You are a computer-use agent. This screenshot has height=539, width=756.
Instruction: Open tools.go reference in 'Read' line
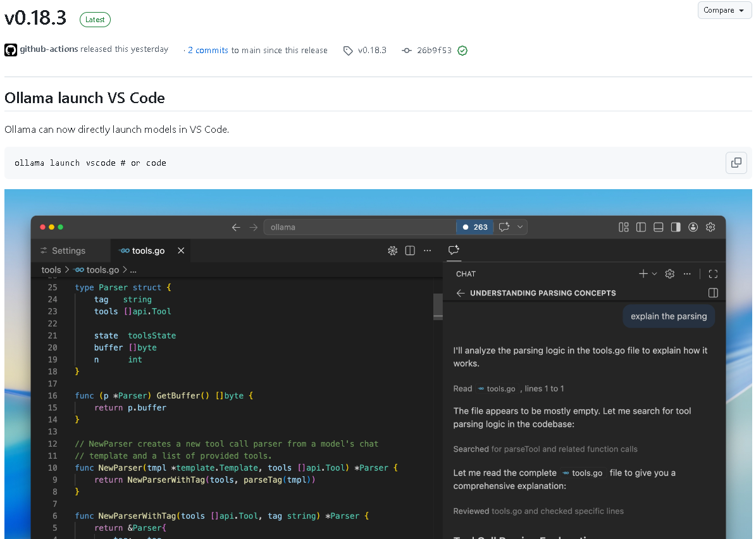tap(497, 388)
